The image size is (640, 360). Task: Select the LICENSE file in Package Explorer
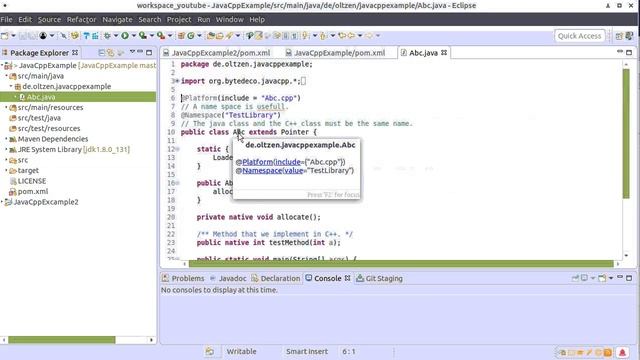[32, 181]
